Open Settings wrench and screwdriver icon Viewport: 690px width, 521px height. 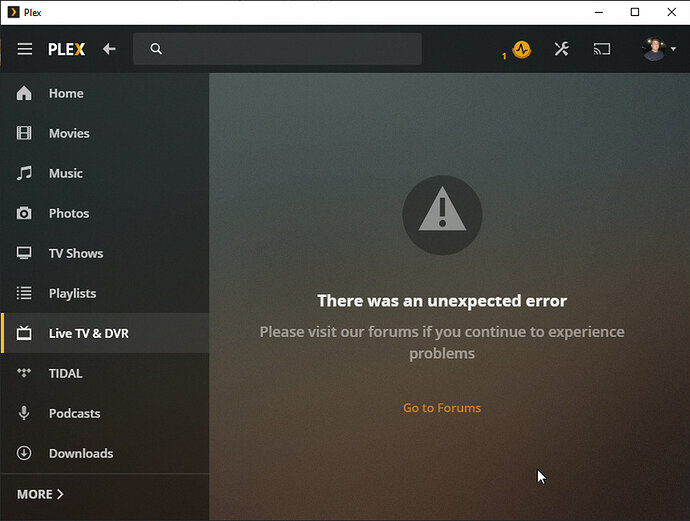[x=562, y=49]
